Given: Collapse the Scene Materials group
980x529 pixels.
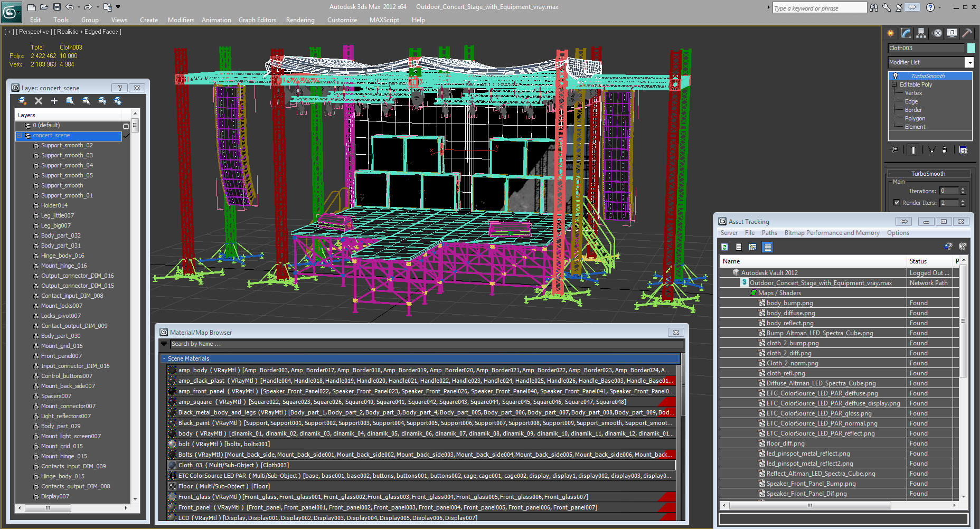Looking at the screenshot, I should coord(164,358).
